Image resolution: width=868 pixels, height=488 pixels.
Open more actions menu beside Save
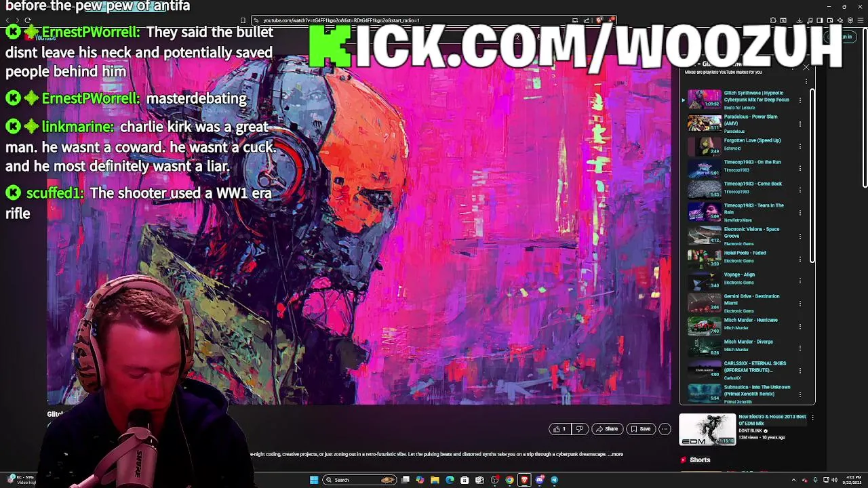coord(665,429)
